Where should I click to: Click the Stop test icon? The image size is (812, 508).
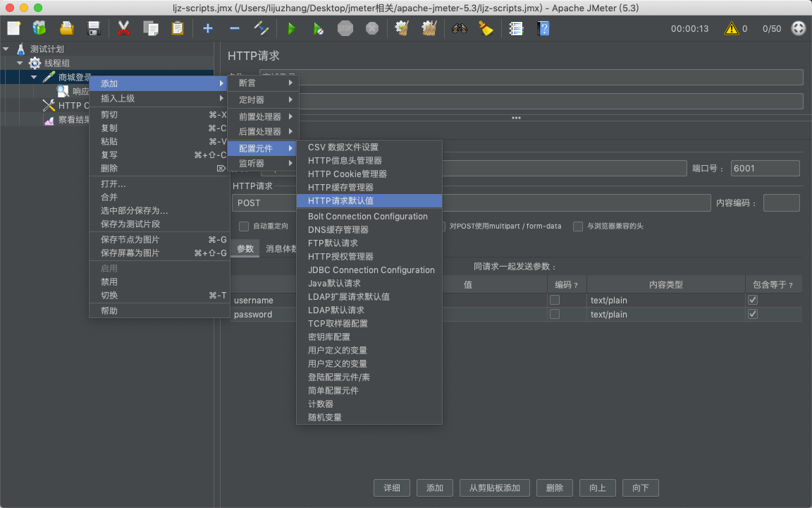[x=345, y=28]
